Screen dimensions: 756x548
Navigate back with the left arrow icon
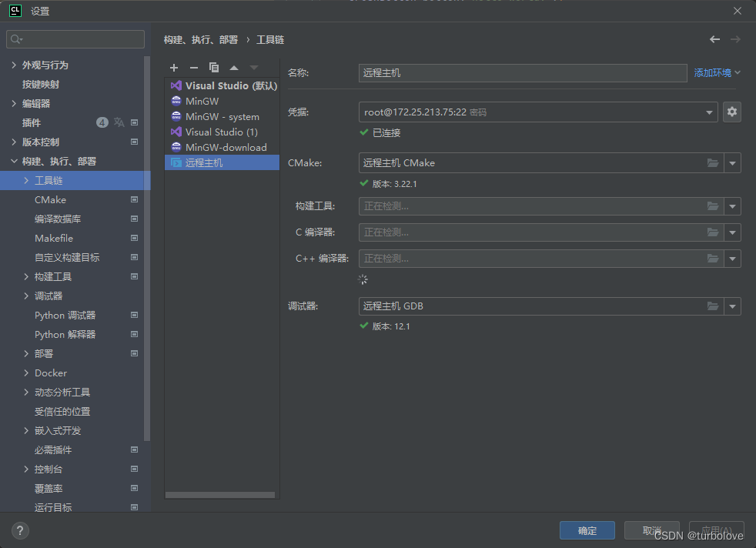click(x=714, y=38)
